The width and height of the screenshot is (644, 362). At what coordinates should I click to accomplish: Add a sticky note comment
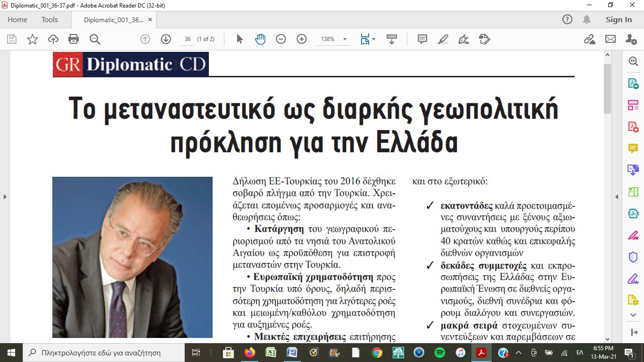click(422, 39)
